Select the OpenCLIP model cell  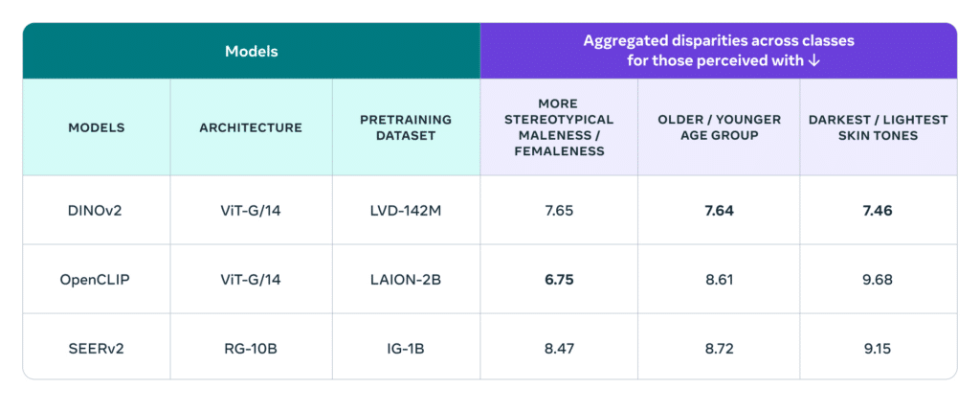coord(97,280)
